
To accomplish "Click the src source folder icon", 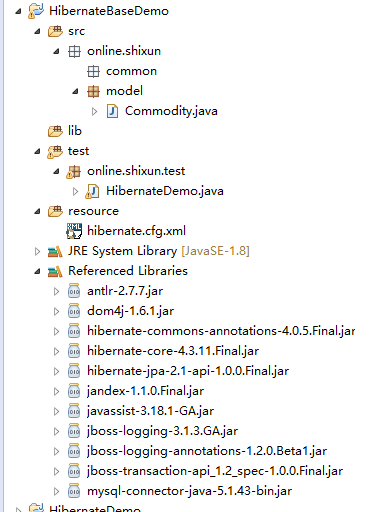I will (55, 31).
